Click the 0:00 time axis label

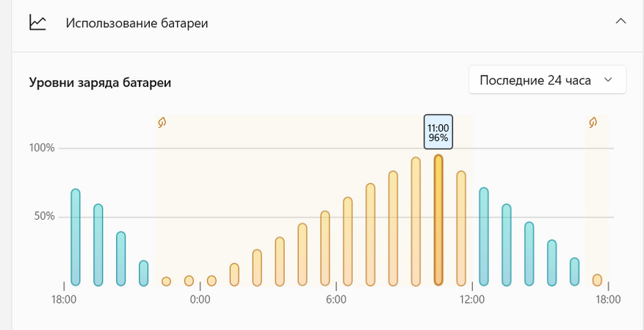[x=200, y=299]
